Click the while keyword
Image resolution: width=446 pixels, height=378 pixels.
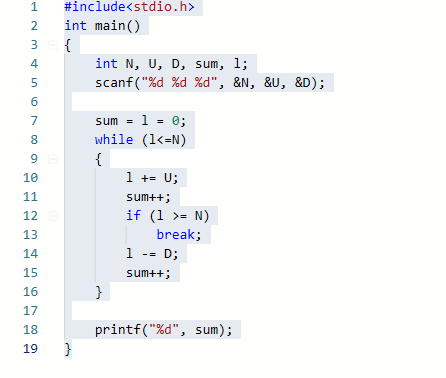point(114,140)
